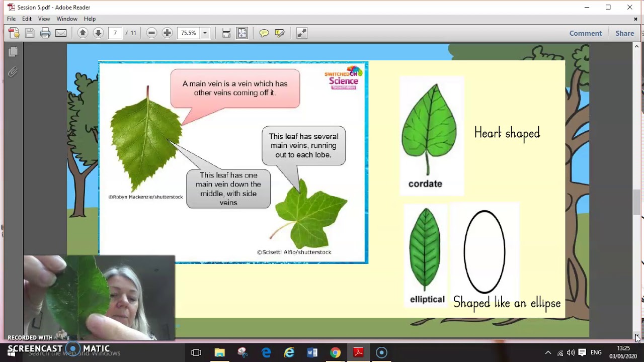Open File Explorer from taskbar
This screenshot has height=362, width=644.
pos(219,352)
